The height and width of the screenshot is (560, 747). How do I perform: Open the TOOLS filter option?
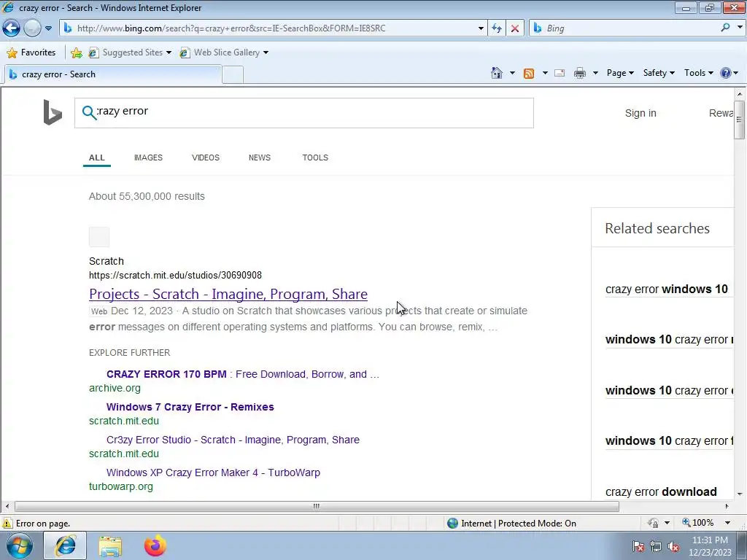coord(315,157)
